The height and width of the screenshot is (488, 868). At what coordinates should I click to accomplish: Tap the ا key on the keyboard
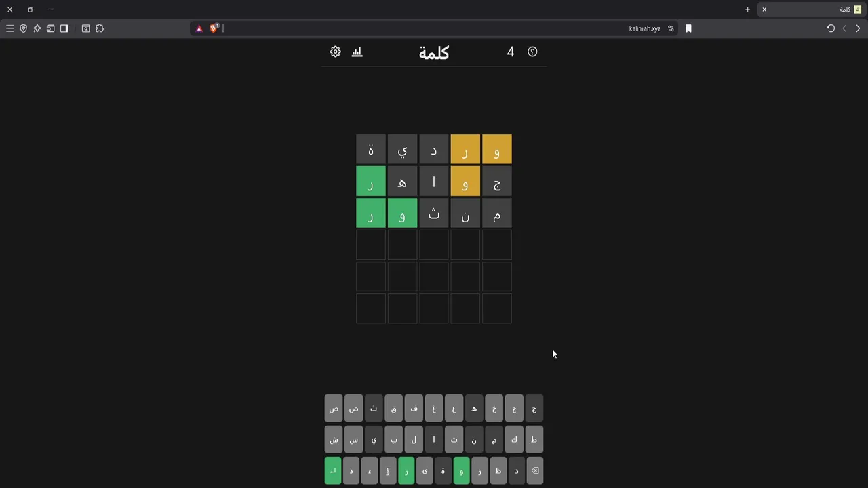tap(434, 440)
